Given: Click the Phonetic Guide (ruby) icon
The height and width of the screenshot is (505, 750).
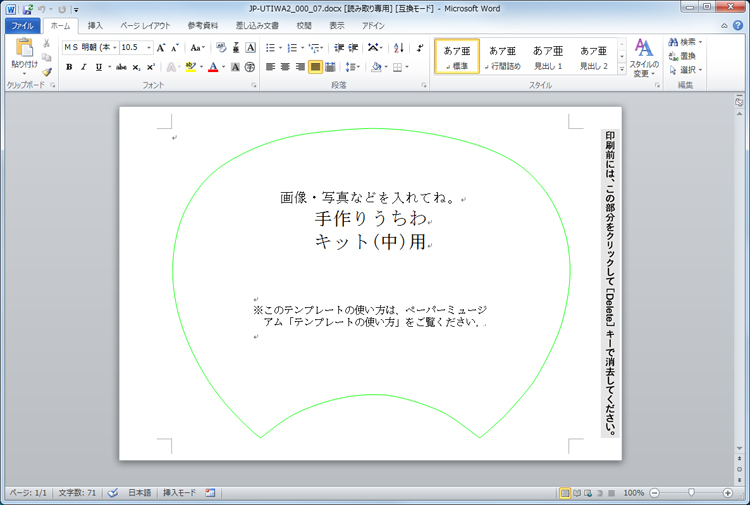Looking at the screenshot, I should click(236, 47).
